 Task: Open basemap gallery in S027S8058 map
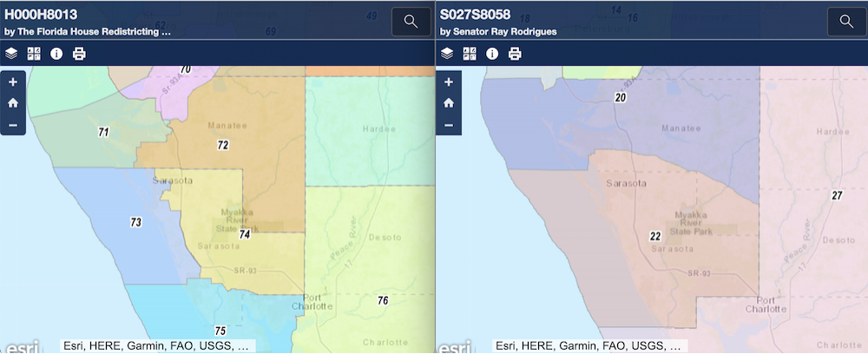[470, 54]
